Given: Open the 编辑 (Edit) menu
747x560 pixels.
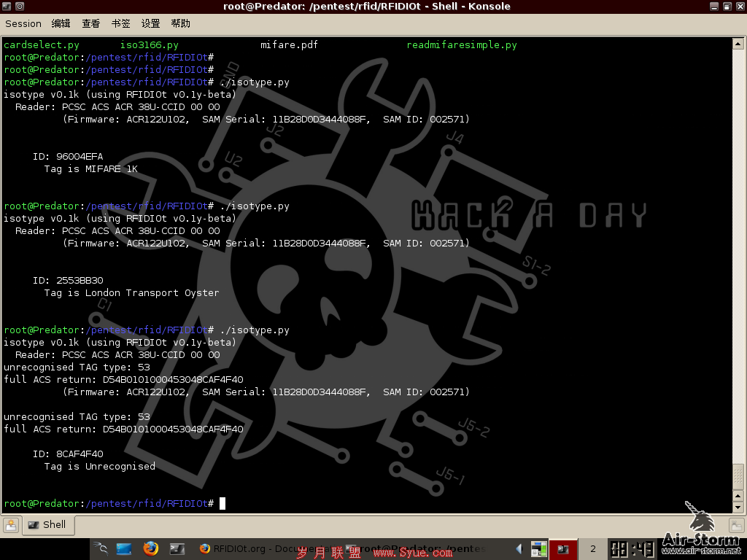Looking at the screenshot, I should pyautogui.click(x=61, y=24).
